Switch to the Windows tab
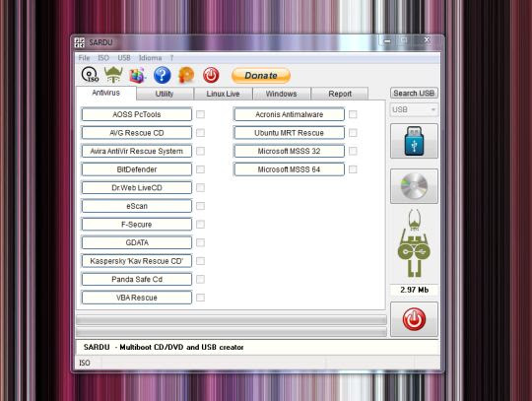532x401 pixels. [281, 94]
